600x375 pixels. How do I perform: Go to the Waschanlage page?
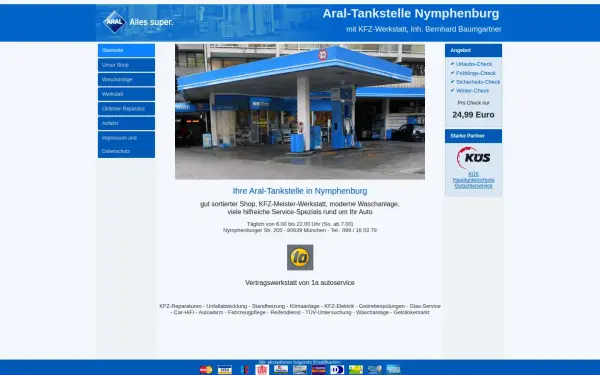coord(126,80)
